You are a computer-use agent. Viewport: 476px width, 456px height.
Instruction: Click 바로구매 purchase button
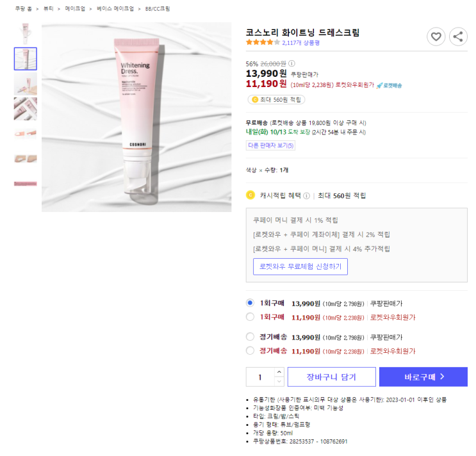[x=423, y=377]
